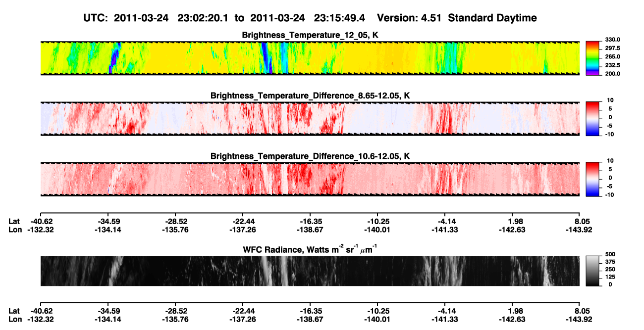Click the 10 label on the 10.6-12.05 colorbar
This screenshot has width=644, height=330.
point(609,161)
